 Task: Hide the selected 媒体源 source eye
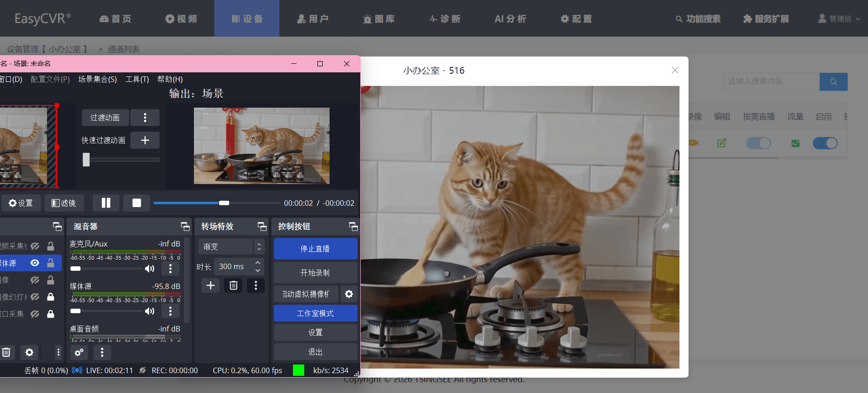tap(35, 263)
